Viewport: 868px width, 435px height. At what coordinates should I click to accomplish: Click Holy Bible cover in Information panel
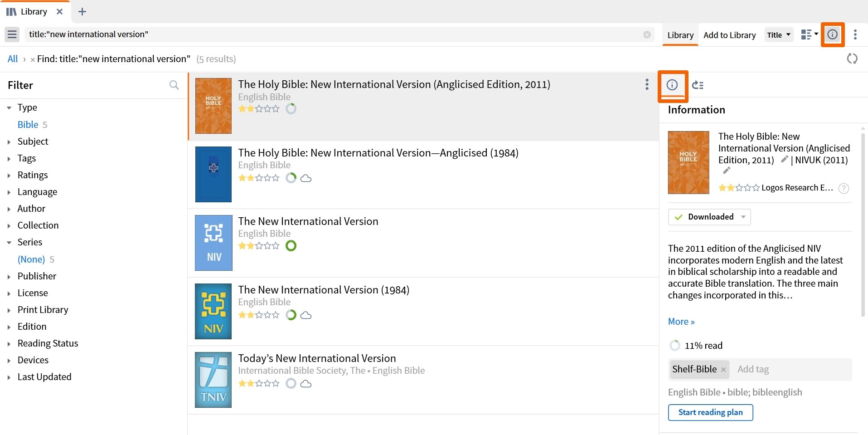coord(689,162)
